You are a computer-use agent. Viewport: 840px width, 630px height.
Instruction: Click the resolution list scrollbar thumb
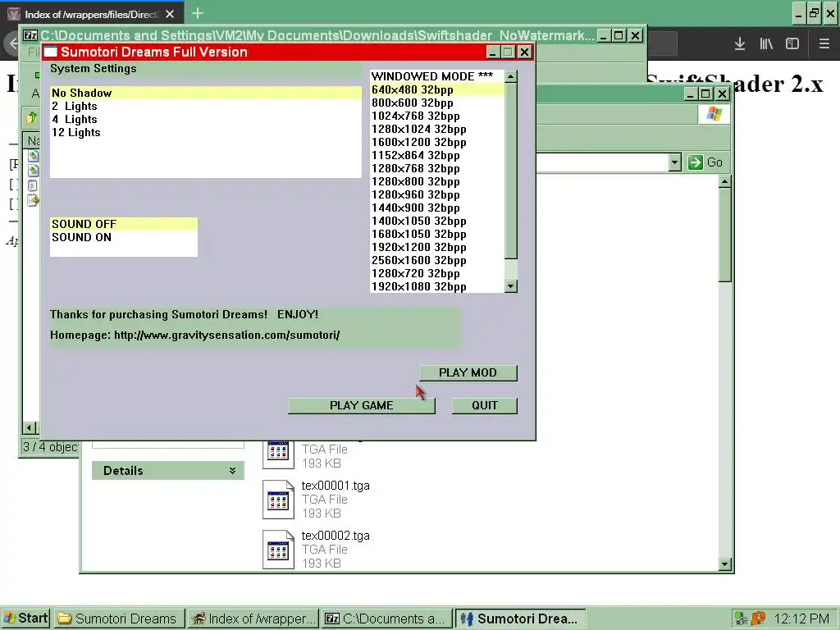[511, 171]
